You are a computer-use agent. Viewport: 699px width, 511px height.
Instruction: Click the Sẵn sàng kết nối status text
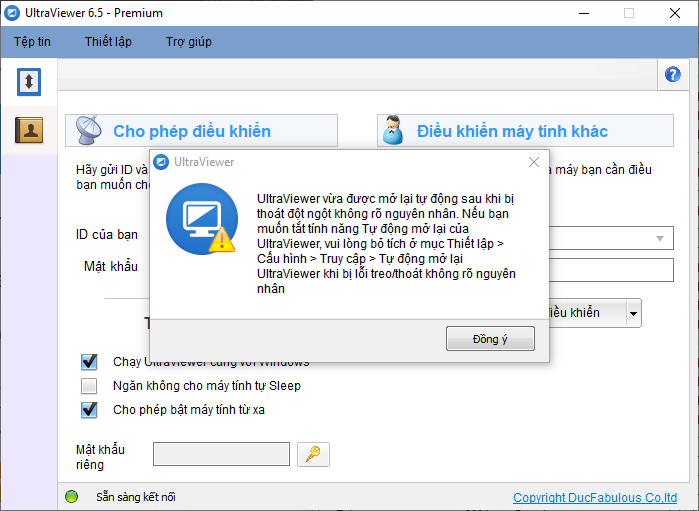[x=136, y=497]
